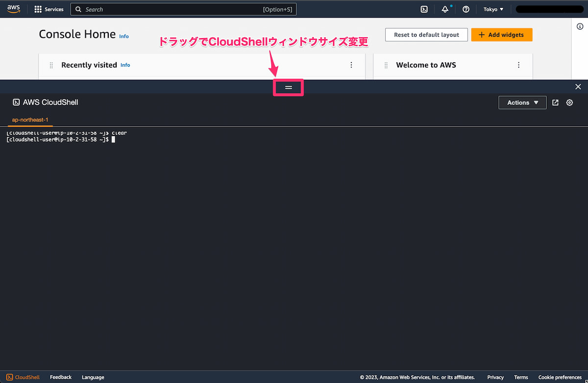The height and width of the screenshot is (383, 588).
Task: Click the Add widgets button
Action: tap(502, 35)
